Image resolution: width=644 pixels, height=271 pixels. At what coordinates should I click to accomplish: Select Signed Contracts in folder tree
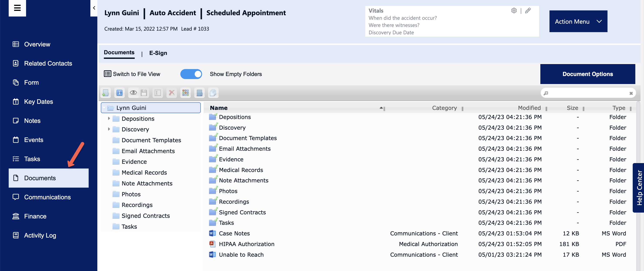[146, 216]
